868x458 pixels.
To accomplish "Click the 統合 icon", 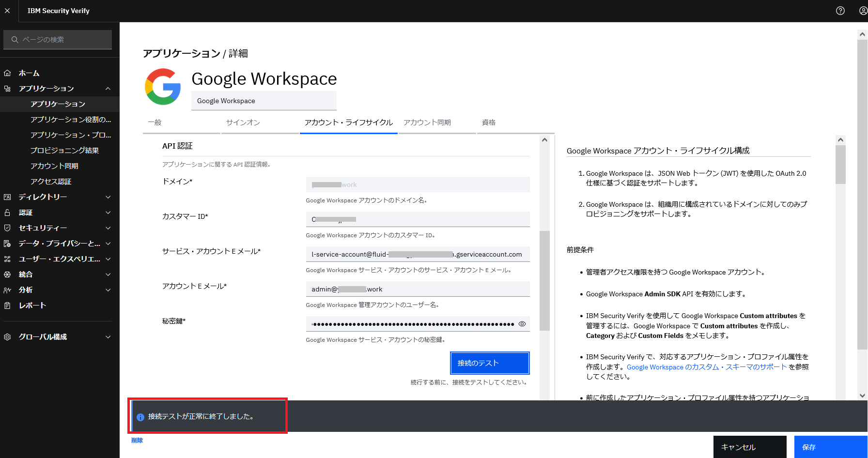I will [7, 275].
